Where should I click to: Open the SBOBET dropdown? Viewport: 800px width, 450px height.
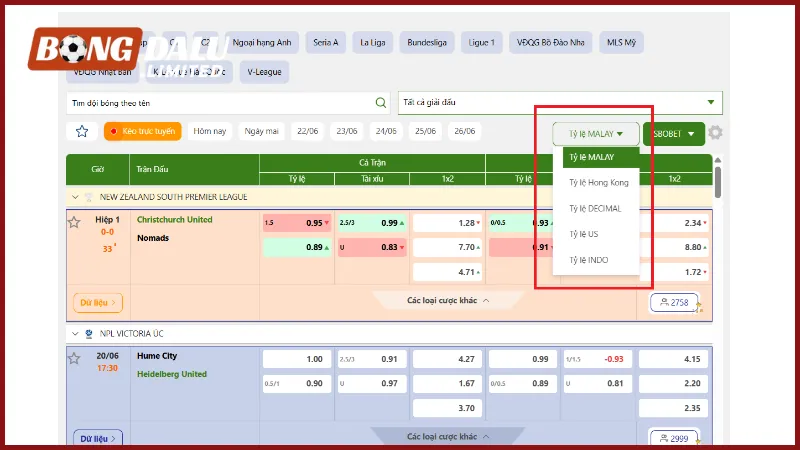click(x=673, y=134)
